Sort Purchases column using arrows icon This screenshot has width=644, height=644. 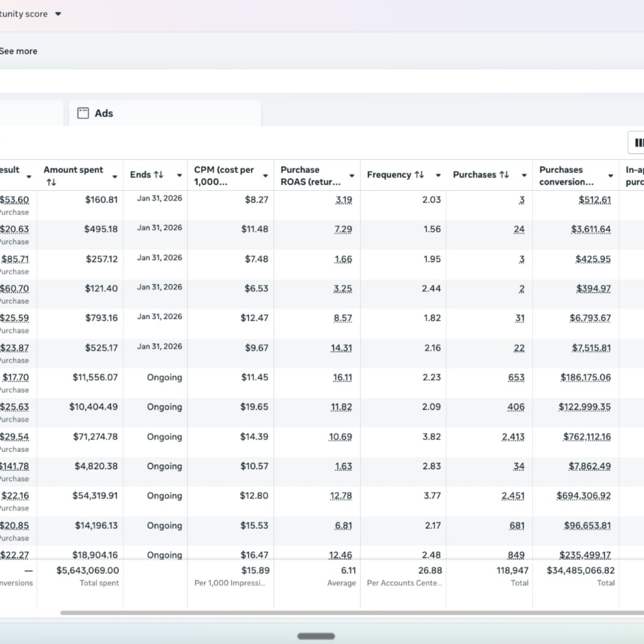pos(504,175)
